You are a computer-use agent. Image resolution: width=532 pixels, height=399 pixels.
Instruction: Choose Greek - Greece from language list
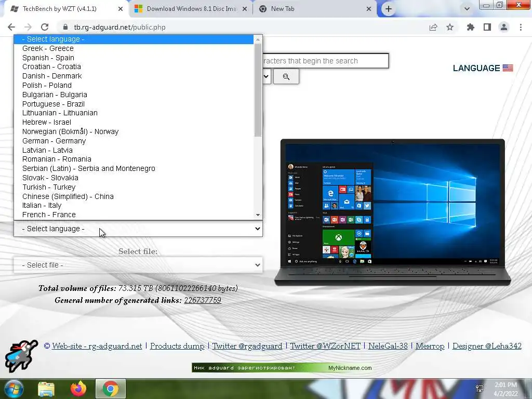coord(134,48)
